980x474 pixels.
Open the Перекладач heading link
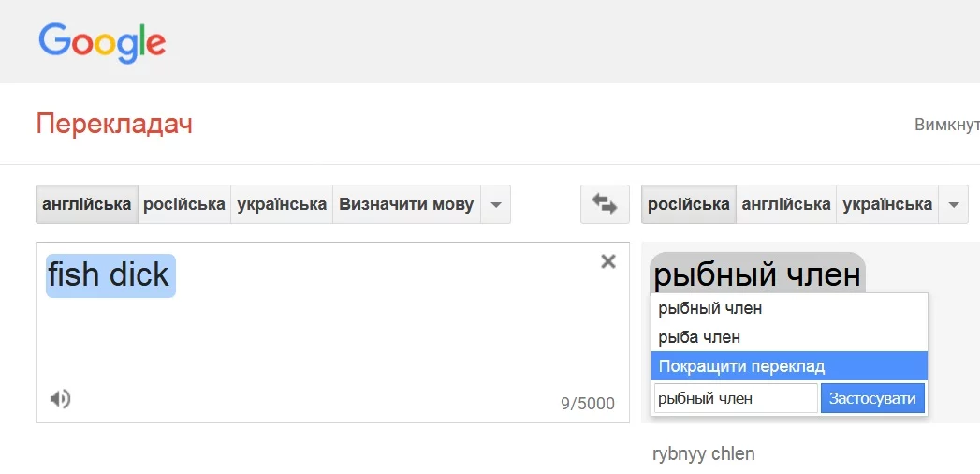click(114, 124)
